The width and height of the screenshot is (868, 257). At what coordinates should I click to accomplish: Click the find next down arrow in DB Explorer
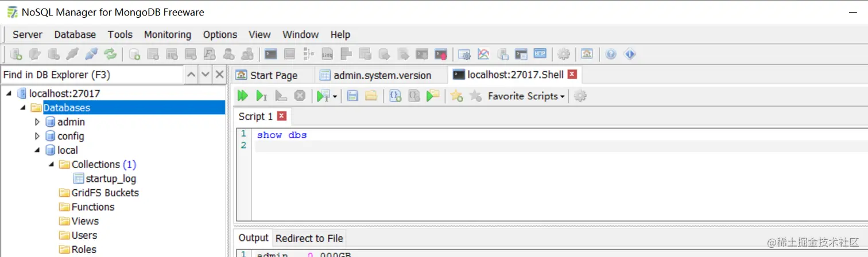point(206,75)
